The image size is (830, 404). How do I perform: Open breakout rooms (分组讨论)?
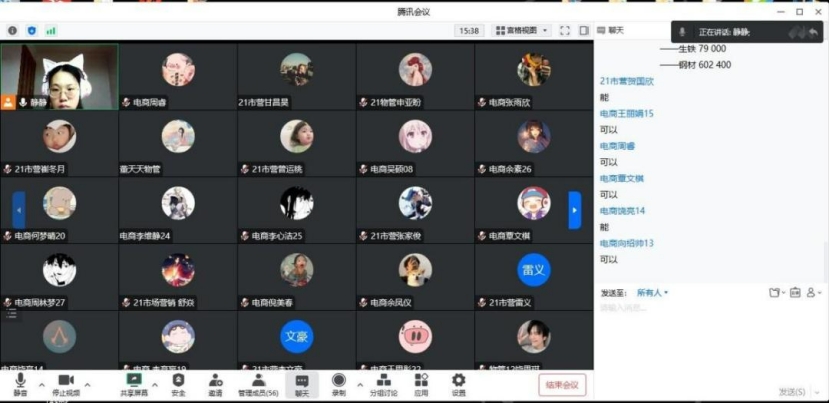[384, 383]
